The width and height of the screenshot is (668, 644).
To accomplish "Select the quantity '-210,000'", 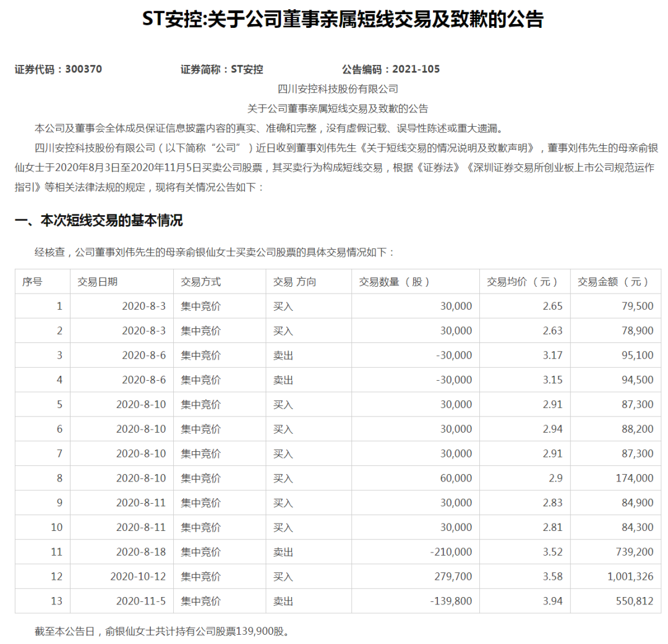I will coord(451,552).
